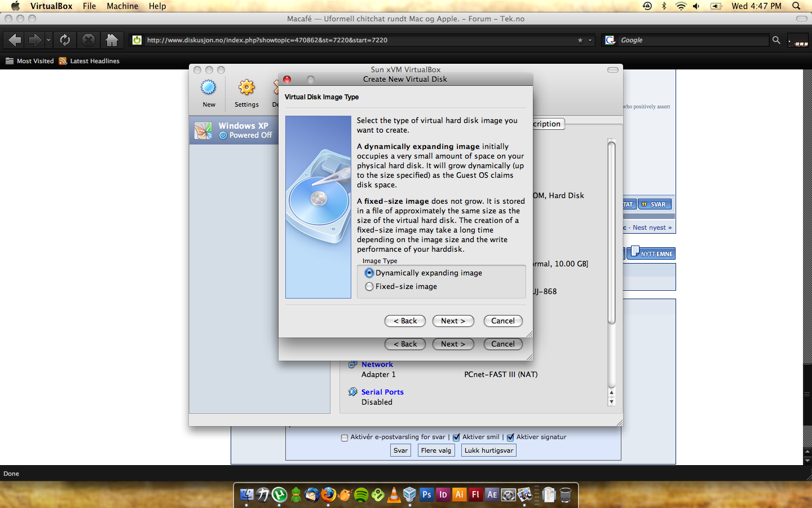Click VirtualBox cube icon in dock

pos(410,495)
